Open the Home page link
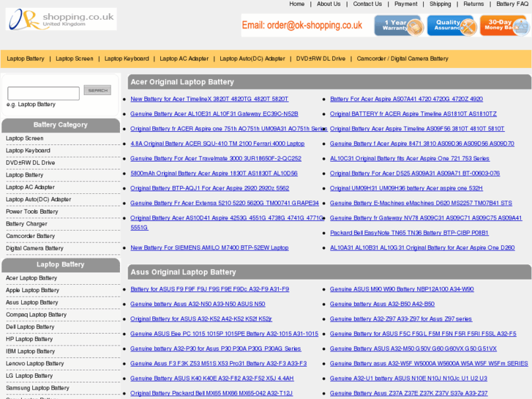The height and width of the screenshot is (399, 532). click(x=296, y=4)
